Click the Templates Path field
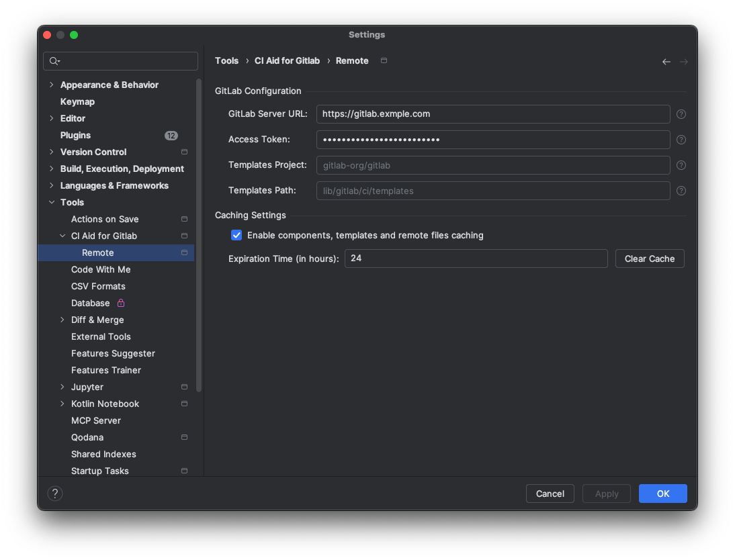Viewport: 735px width, 560px height. (493, 191)
